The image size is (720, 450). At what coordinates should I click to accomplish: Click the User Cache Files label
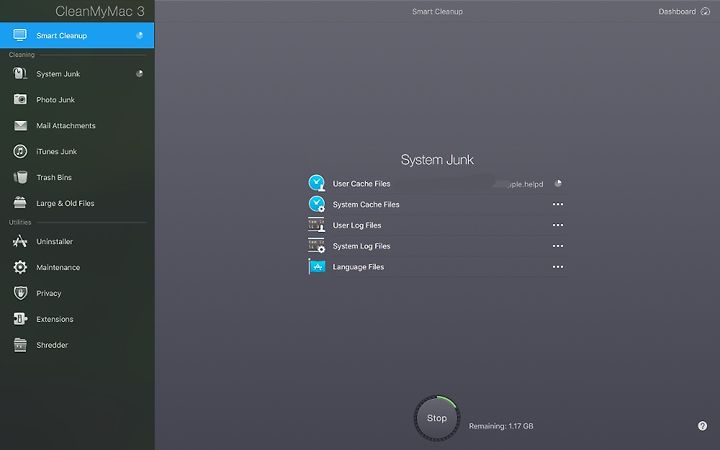pos(361,184)
